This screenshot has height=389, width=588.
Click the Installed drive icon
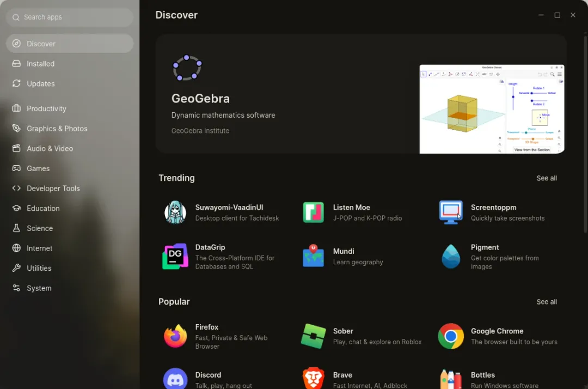[16, 63]
